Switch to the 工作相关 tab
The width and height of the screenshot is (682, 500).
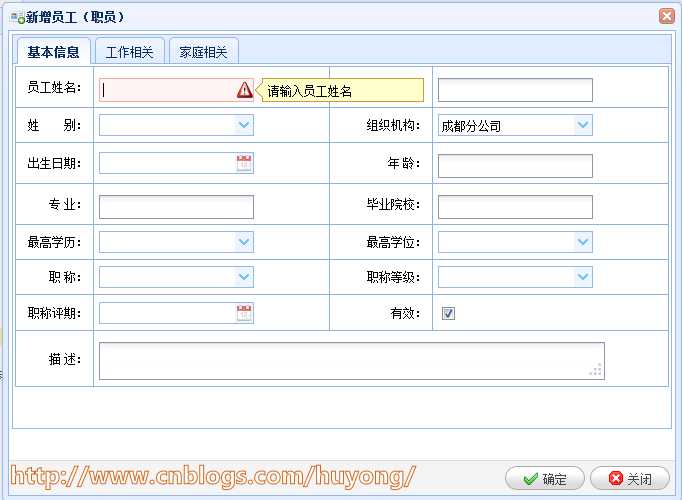point(130,52)
